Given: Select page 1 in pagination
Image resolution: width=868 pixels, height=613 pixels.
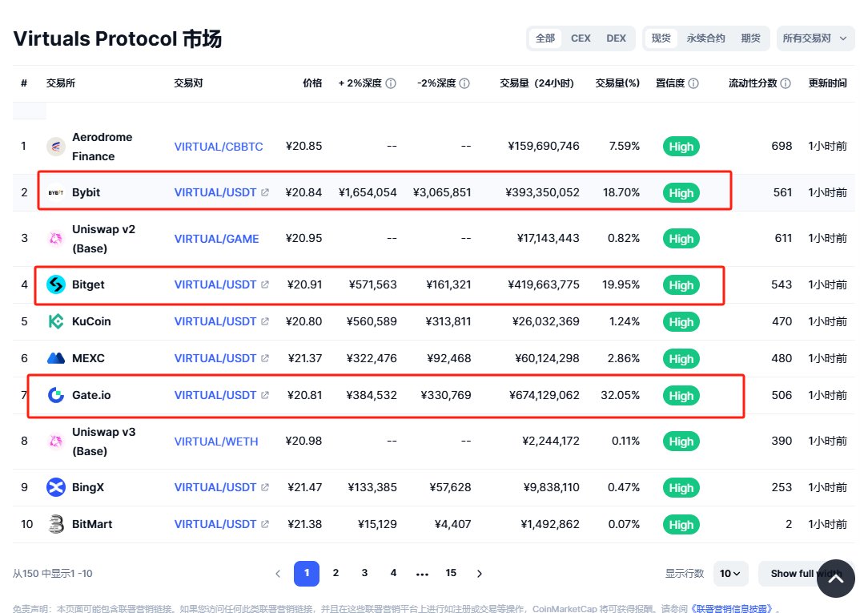Looking at the screenshot, I should tap(307, 573).
